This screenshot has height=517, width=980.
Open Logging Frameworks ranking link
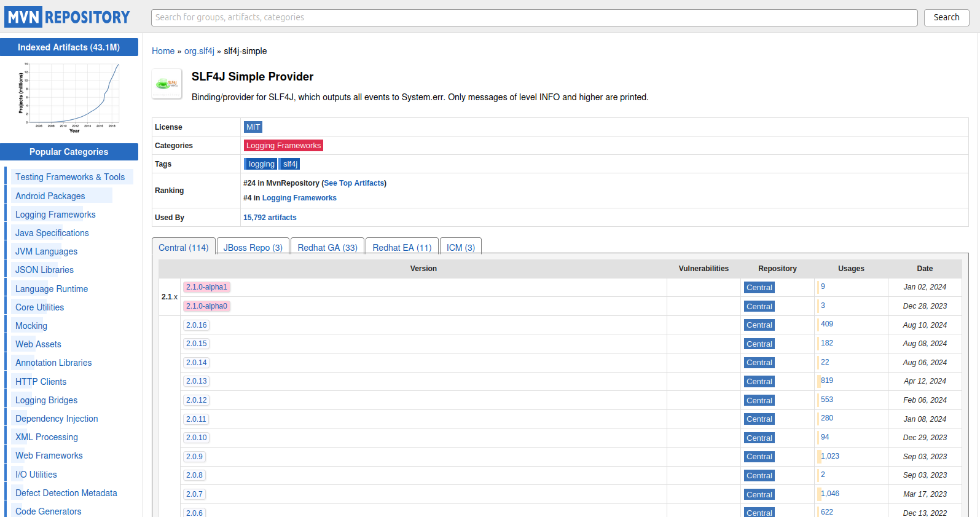(299, 198)
